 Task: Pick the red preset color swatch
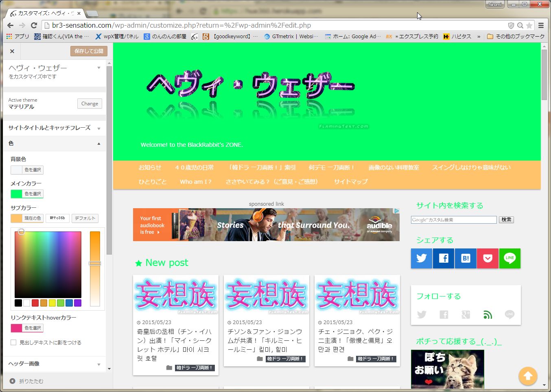tap(35, 303)
